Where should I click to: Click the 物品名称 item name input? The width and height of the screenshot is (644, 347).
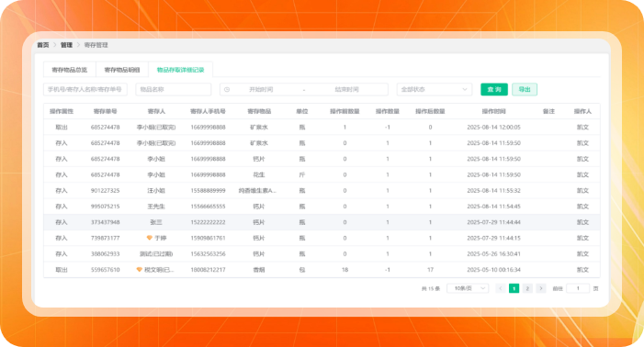coord(174,89)
